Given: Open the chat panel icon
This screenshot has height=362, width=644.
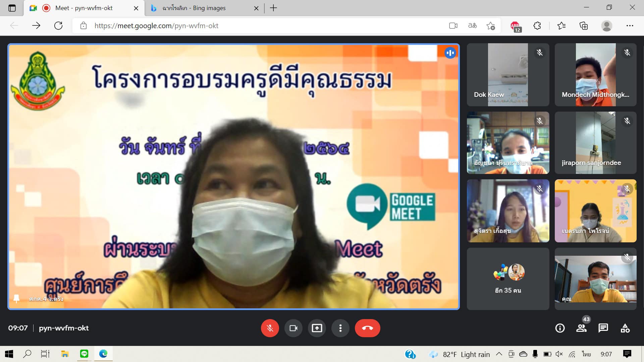Looking at the screenshot, I should point(603,328).
